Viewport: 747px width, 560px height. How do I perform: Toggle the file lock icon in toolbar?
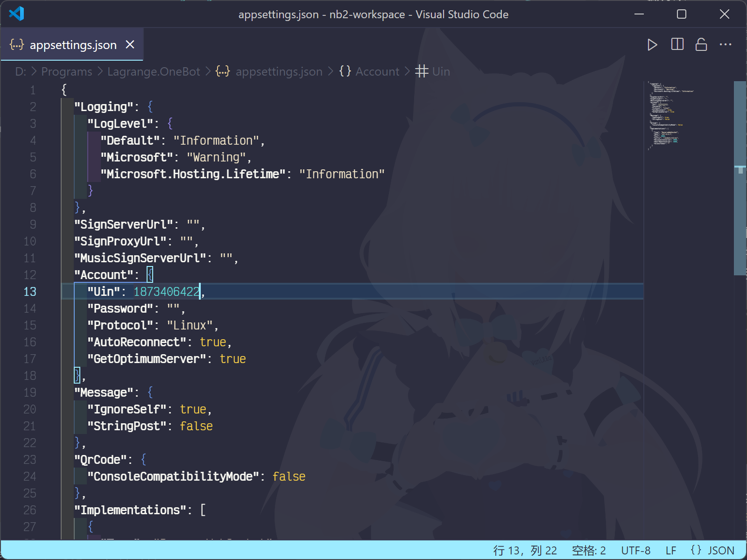click(x=701, y=45)
